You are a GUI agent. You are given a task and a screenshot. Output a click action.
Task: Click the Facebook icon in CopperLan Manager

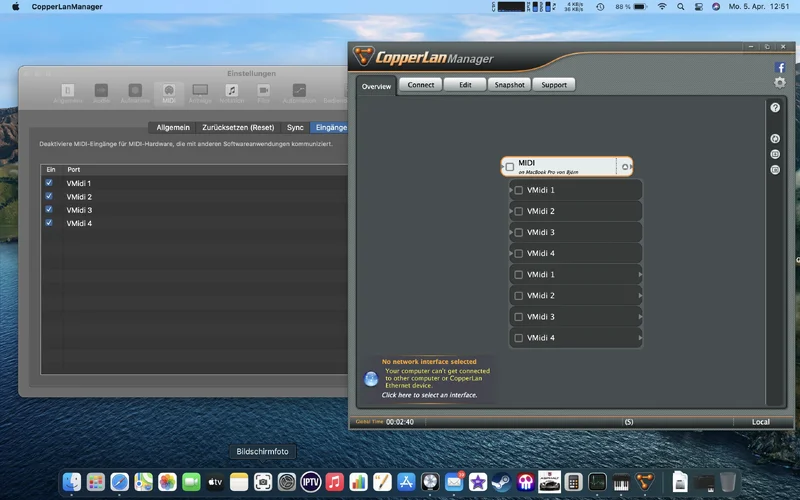tap(780, 67)
